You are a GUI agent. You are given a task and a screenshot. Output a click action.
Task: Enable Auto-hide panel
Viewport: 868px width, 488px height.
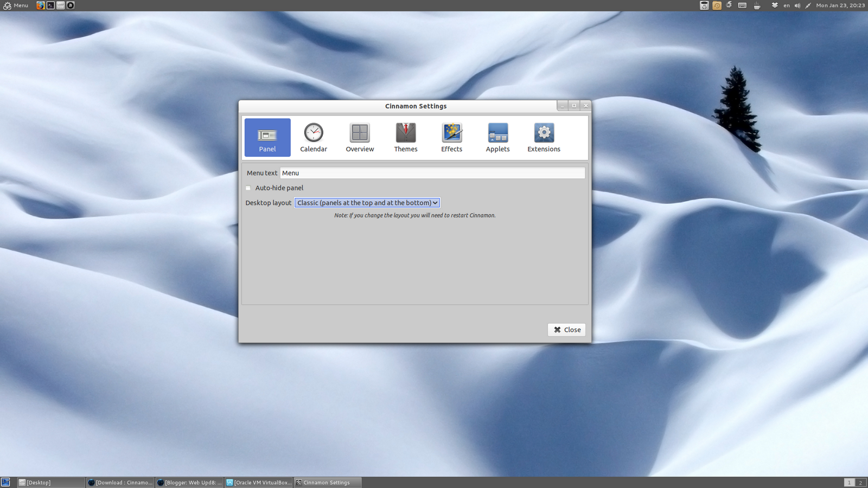[x=248, y=188]
